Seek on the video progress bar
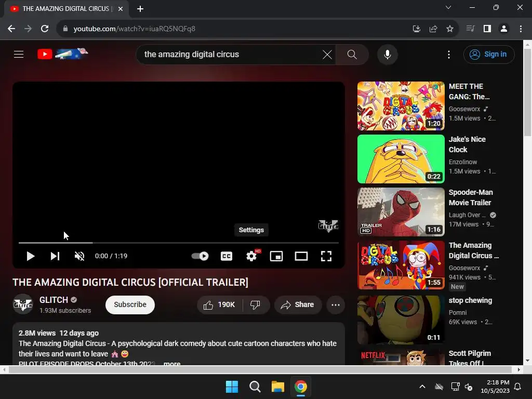The height and width of the screenshot is (399, 532). click(179, 243)
